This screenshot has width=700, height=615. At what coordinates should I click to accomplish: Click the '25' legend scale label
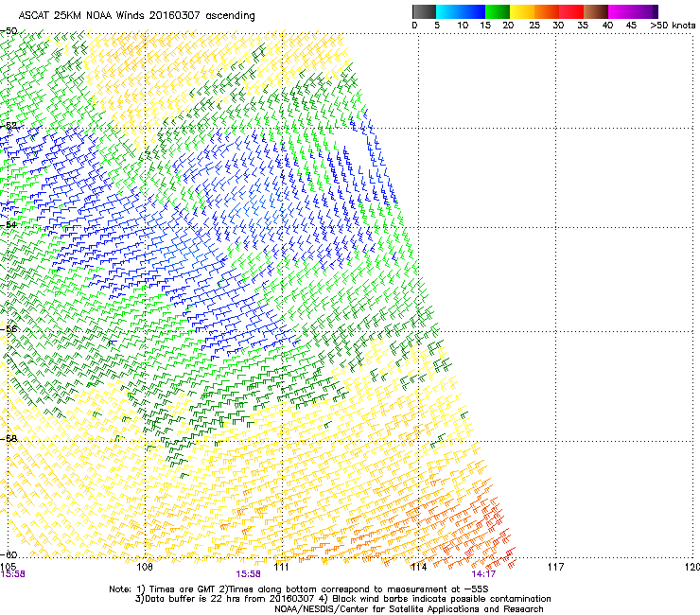coord(534,26)
